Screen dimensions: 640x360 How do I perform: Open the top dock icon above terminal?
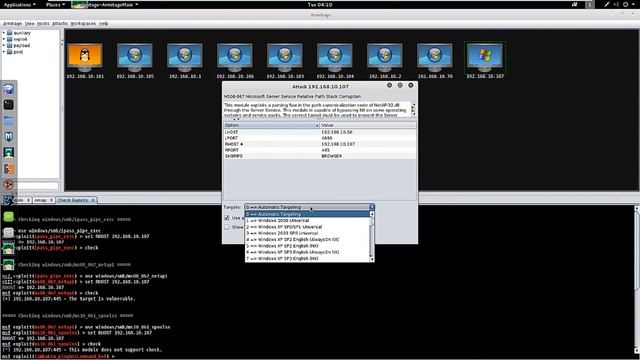pyautogui.click(x=9, y=89)
